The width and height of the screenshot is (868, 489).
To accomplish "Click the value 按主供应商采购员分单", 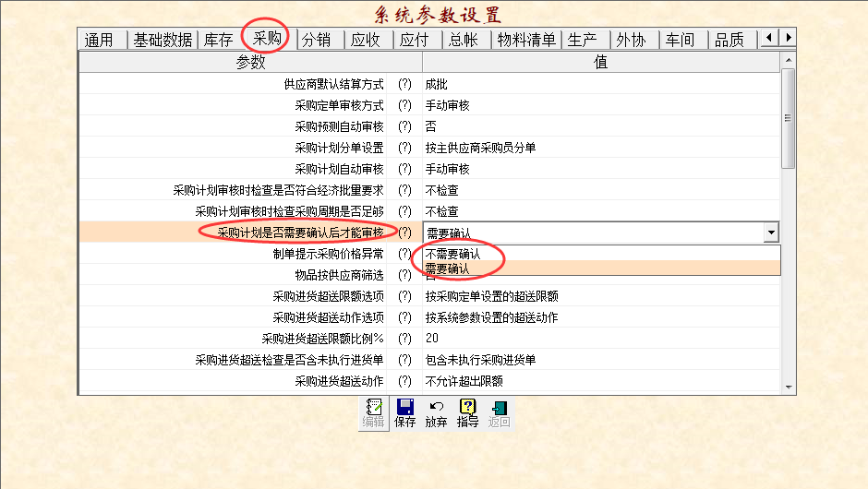I will tap(480, 148).
